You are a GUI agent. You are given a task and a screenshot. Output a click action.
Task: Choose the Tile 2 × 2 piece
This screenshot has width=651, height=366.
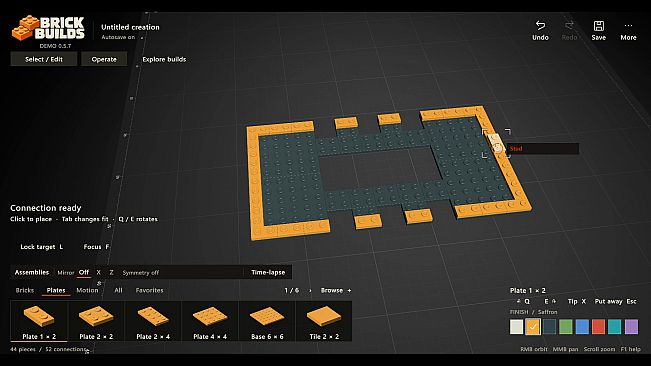coord(324,322)
